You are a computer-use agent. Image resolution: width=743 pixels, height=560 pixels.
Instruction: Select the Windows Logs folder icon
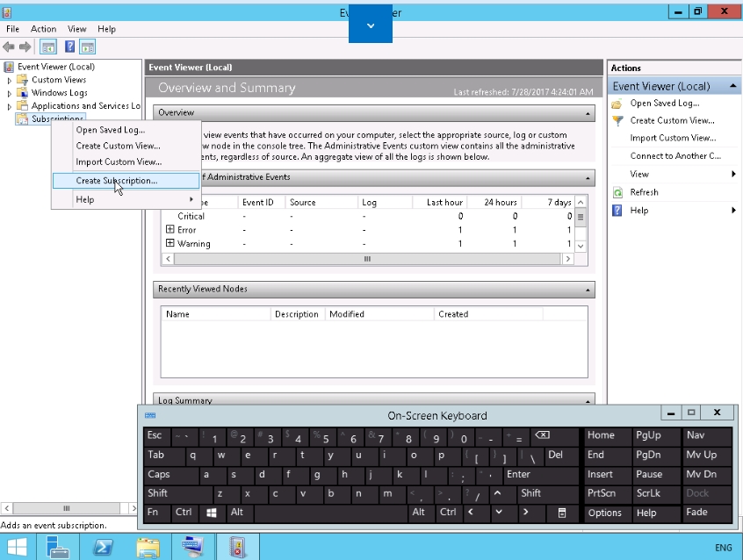(x=22, y=92)
